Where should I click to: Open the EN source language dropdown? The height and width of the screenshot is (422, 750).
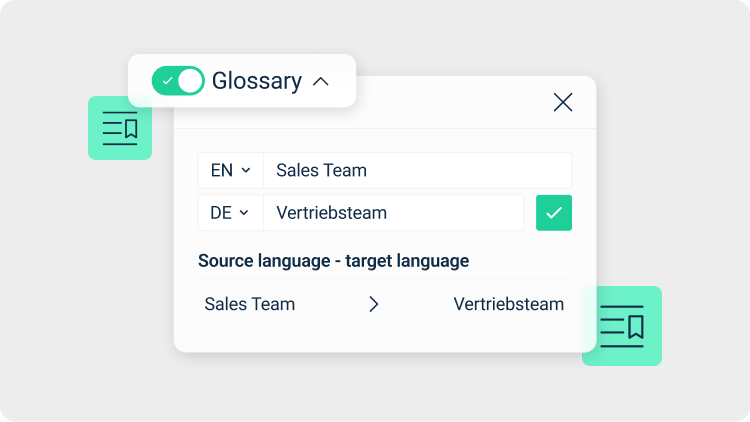pyautogui.click(x=230, y=170)
